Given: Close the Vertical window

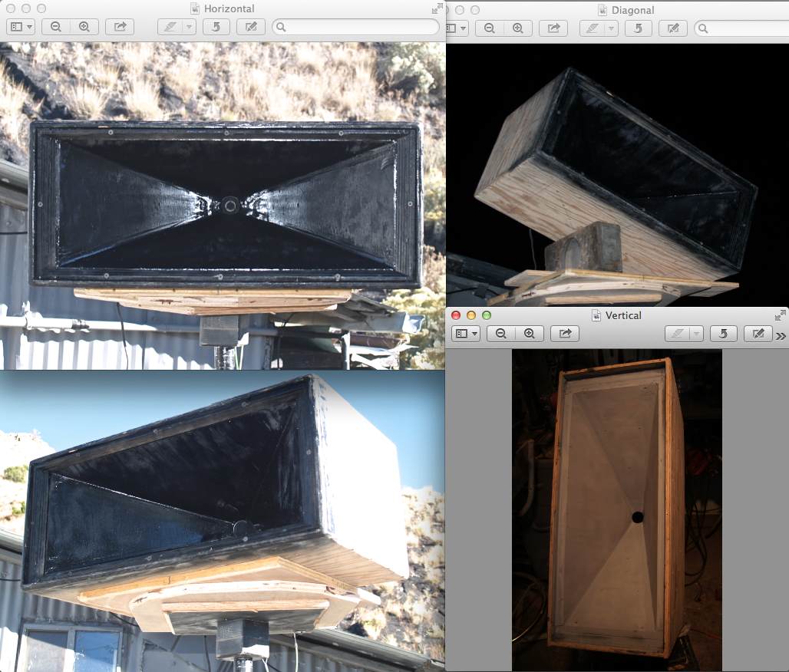Looking at the screenshot, I should coord(456,315).
